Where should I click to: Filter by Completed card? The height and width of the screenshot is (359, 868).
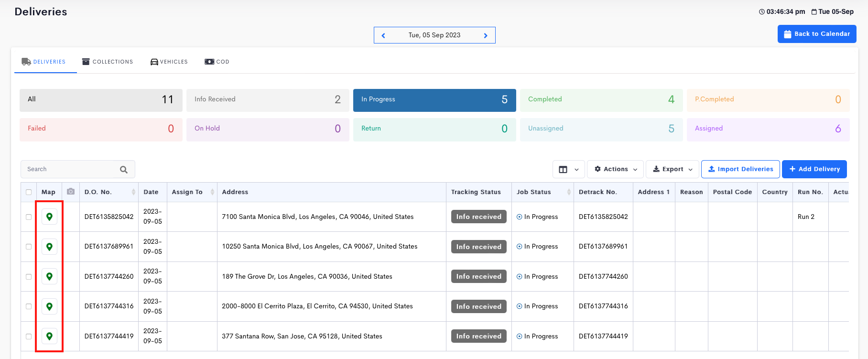(601, 100)
